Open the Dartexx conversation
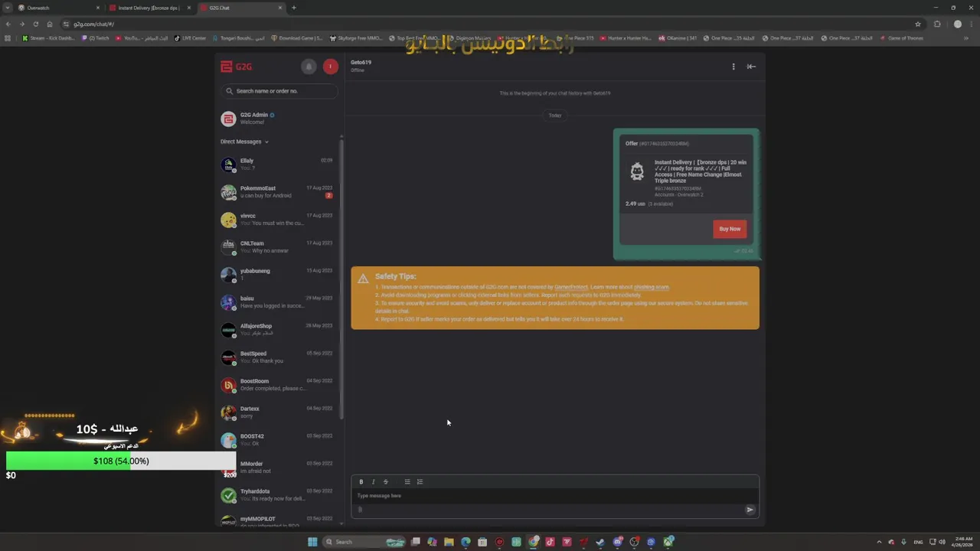980x551 pixels. [x=279, y=412]
